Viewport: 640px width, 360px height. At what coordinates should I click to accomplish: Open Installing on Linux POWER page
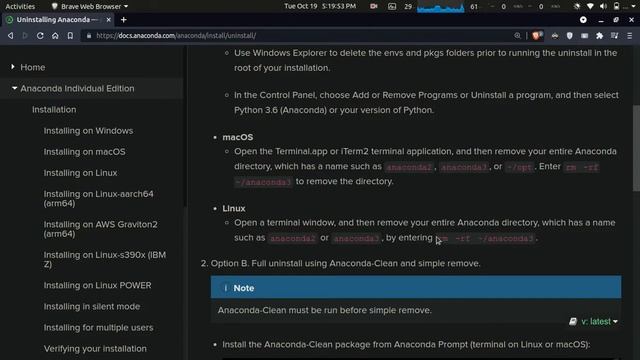[97, 285]
